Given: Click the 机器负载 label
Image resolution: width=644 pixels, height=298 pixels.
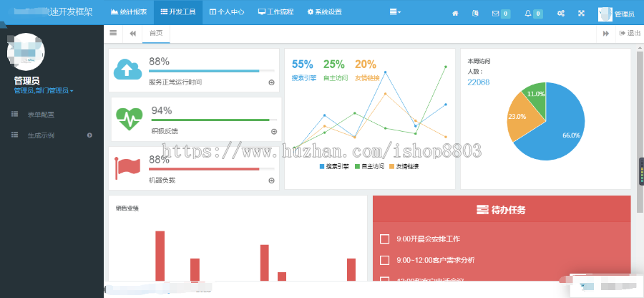Looking at the screenshot, I should point(162,180).
